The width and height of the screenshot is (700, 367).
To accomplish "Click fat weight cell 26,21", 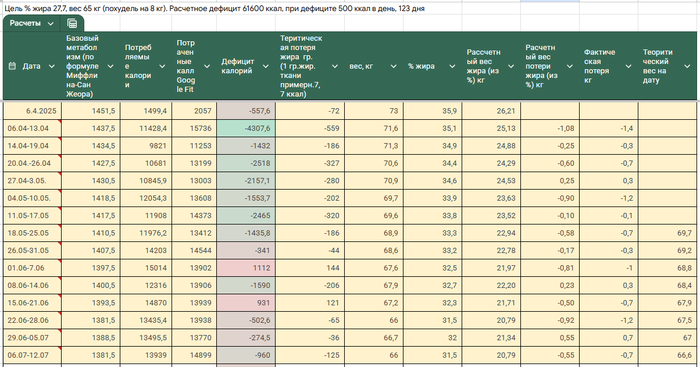I will pyautogui.click(x=491, y=111).
